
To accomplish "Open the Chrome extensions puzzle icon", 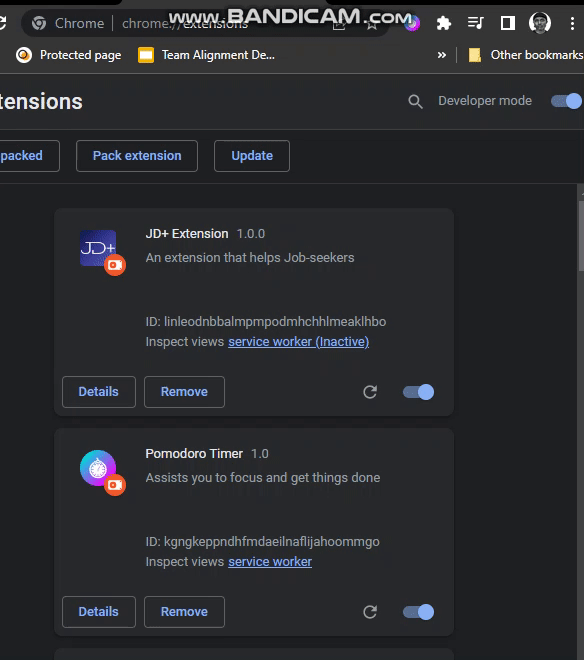I will coord(443,23).
